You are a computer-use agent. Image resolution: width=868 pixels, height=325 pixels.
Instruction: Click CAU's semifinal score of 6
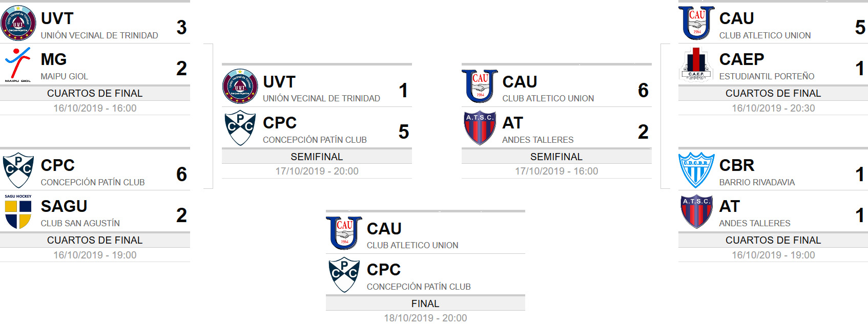643,91
